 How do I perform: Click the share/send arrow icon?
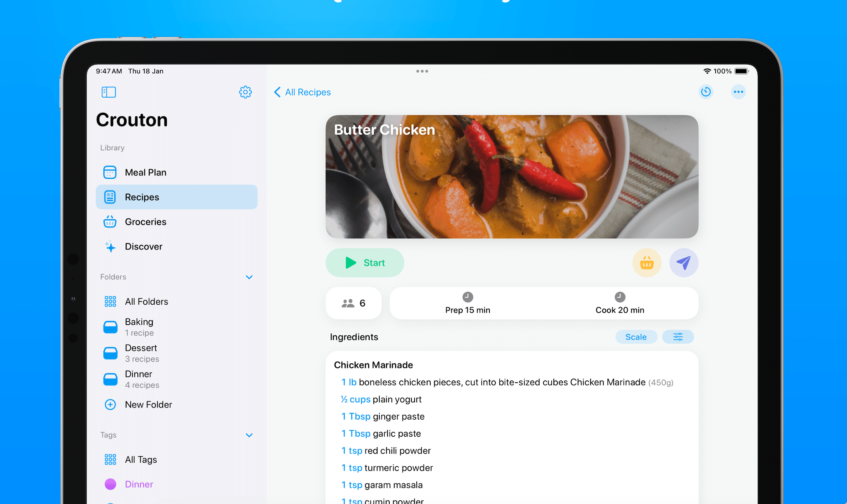click(x=683, y=263)
